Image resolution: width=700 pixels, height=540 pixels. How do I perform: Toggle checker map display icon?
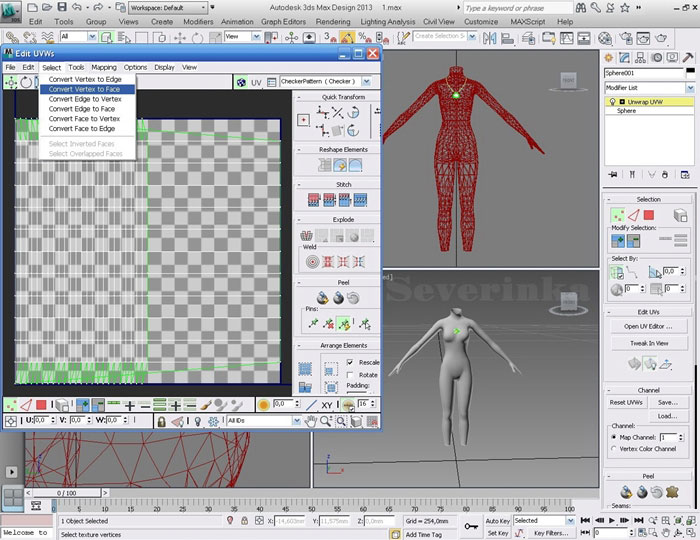241,82
